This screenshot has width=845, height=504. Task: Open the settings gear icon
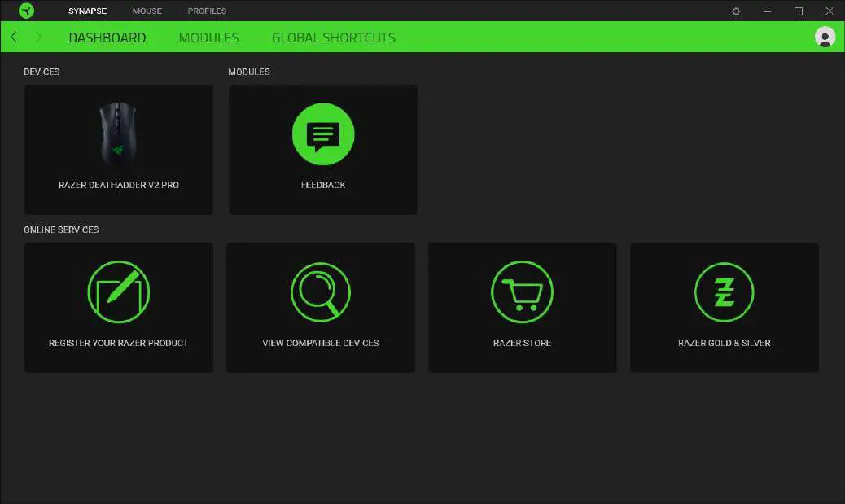736,11
